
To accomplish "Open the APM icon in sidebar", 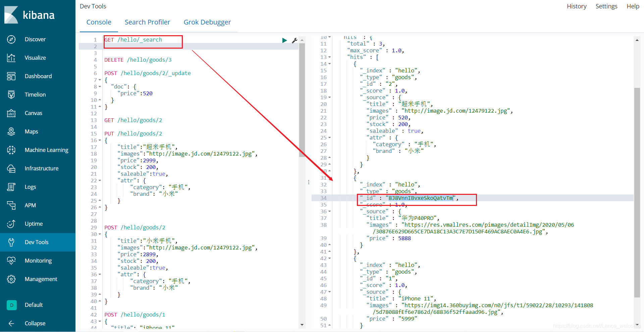I will click(11, 205).
